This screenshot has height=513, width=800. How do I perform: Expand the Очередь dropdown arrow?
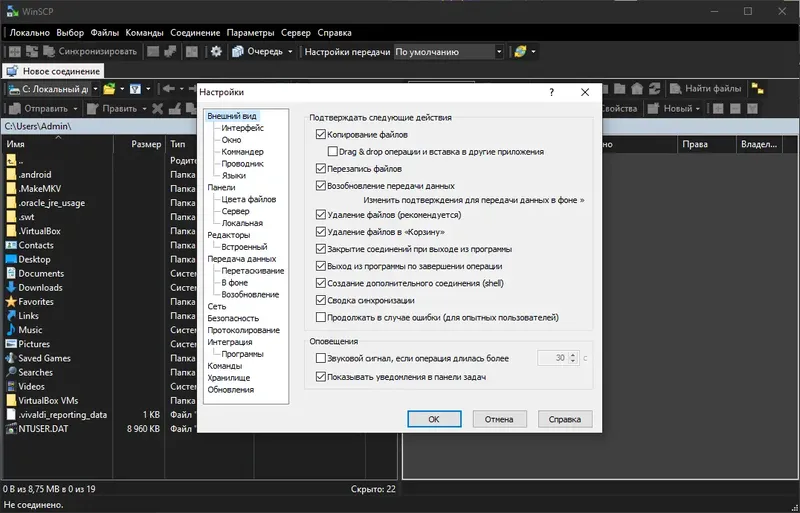(290, 52)
